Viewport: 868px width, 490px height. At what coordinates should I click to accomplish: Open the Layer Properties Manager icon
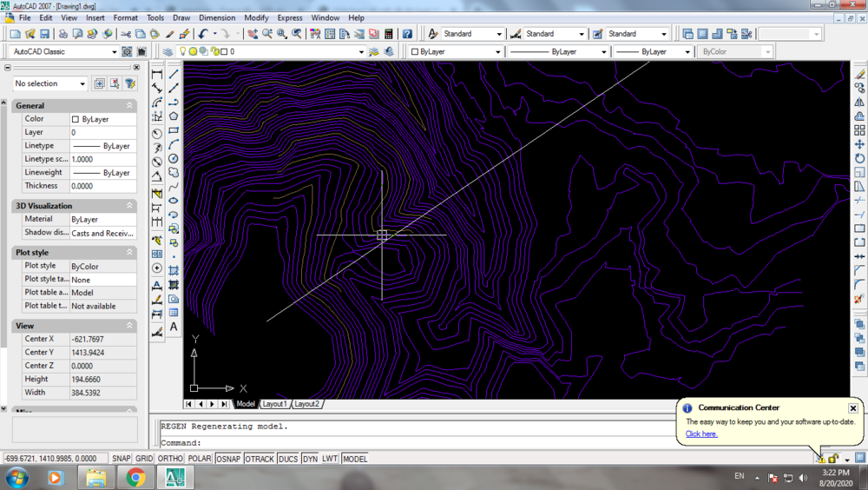(168, 52)
